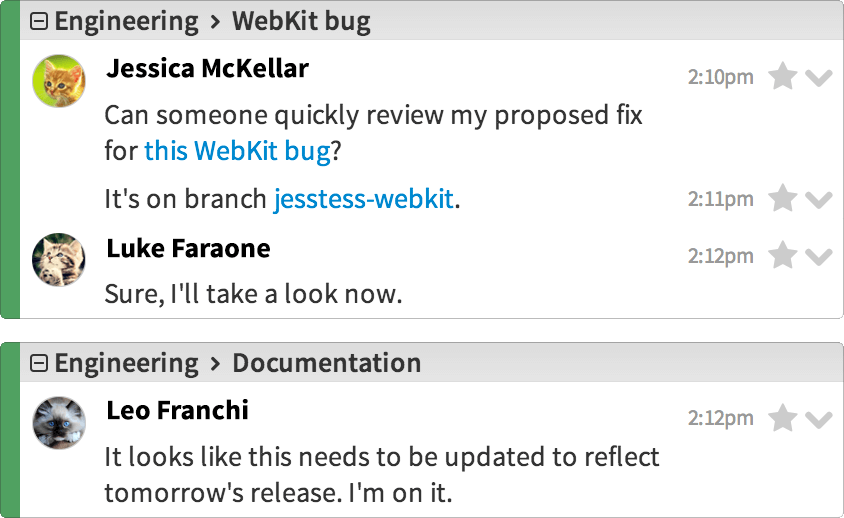Click the 2:12pm timestamp on Leo's message
This screenshot has height=518, width=844.
tap(720, 418)
